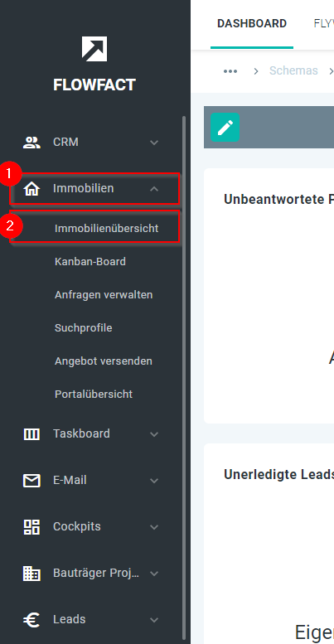Click the Taskboard columns icon
This screenshot has height=644, width=334.
[x=31, y=434]
